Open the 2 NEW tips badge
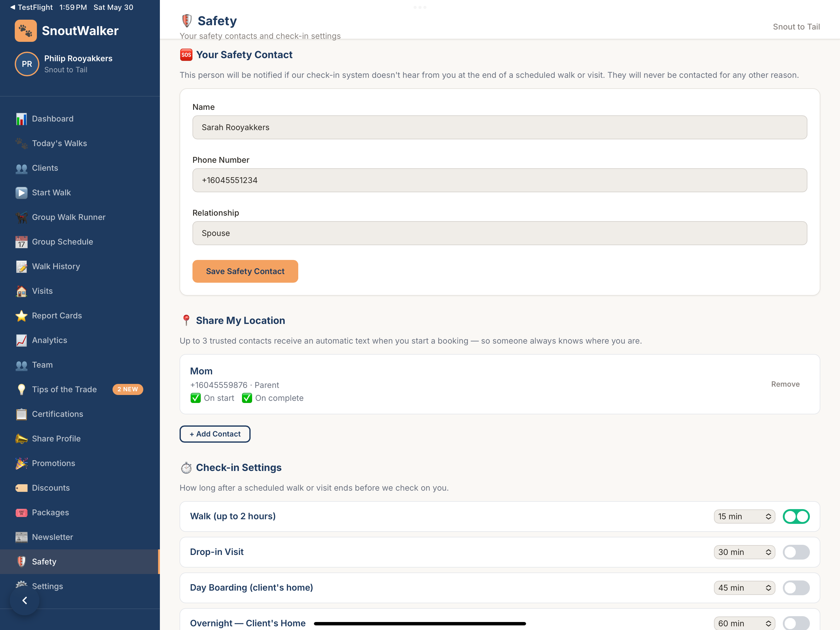 (x=128, y=389)
